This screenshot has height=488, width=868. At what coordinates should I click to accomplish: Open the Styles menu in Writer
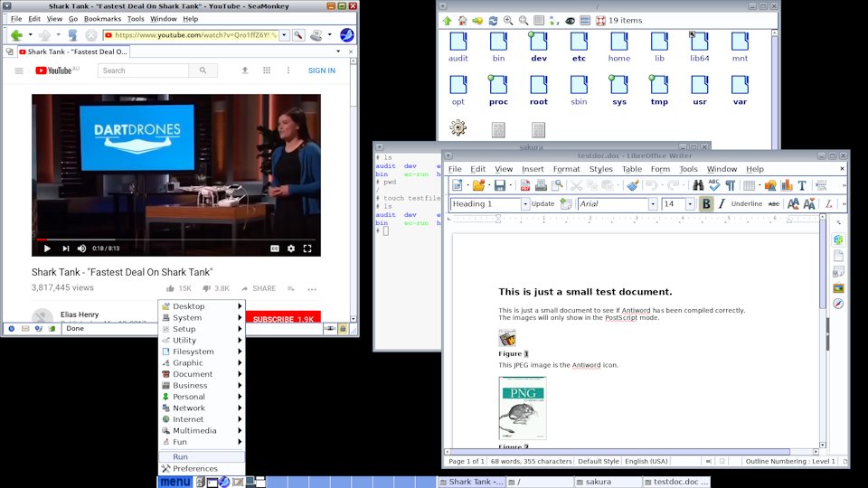tap(600, 169)
